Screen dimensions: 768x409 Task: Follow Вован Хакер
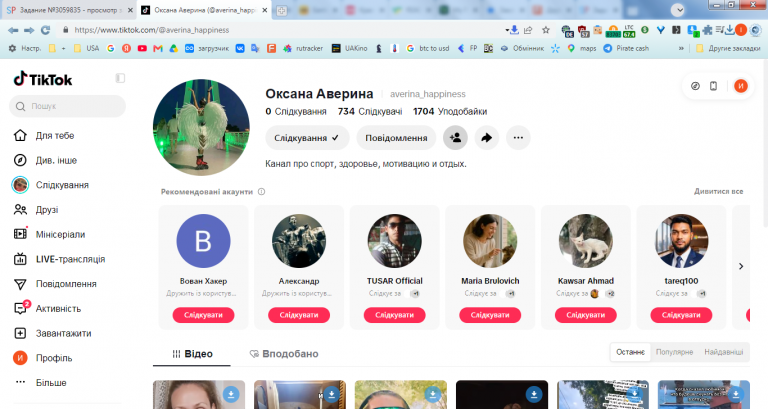pyautogui.click(x=203, y=315)
